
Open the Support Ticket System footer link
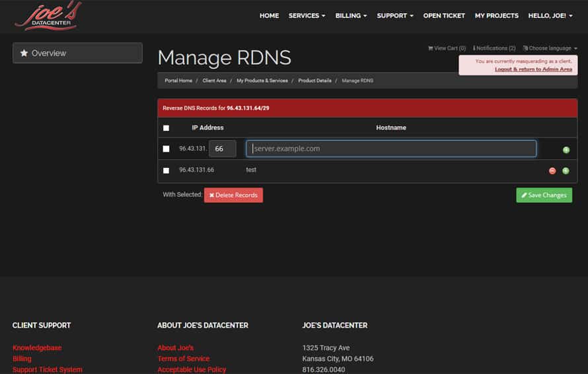[48, 369]
